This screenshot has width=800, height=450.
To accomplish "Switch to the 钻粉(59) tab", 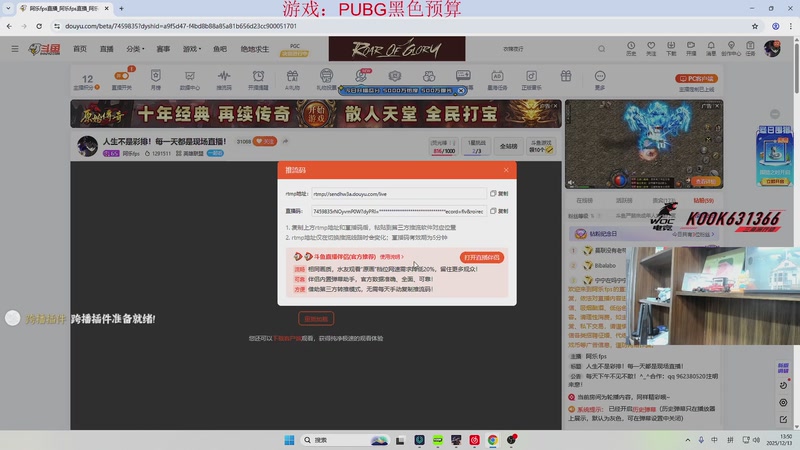I will (x=703, y=201).
